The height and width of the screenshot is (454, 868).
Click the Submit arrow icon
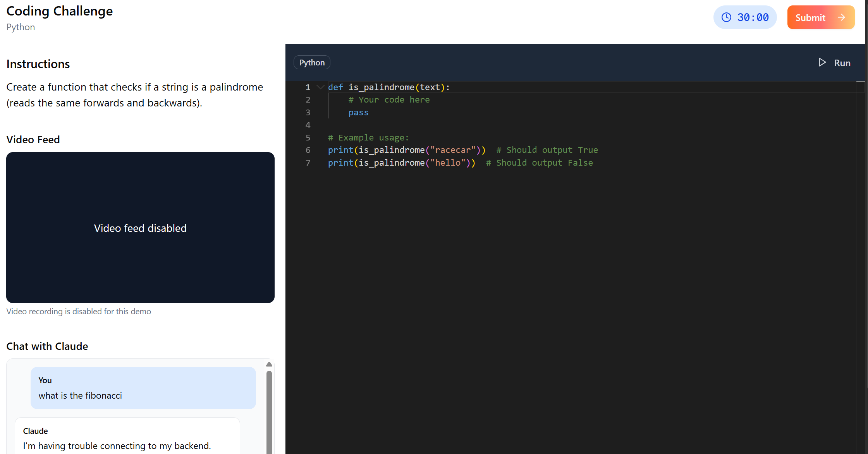pos(841,17)
